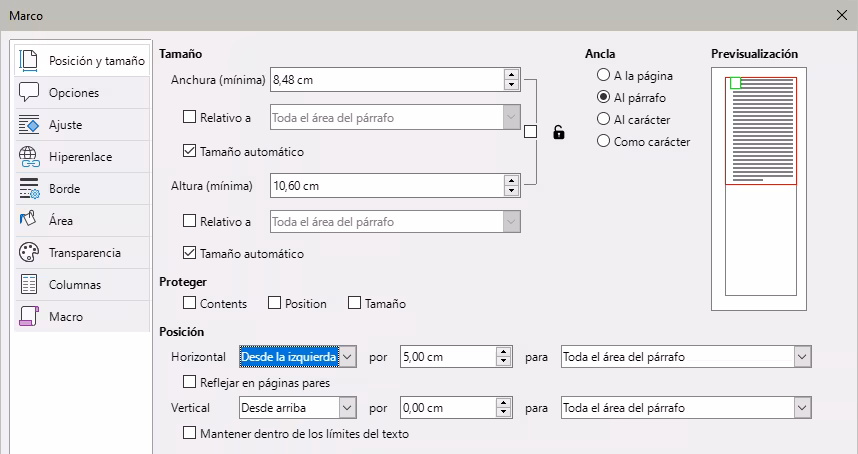Image resolution: width=858 pixels, height=454 pixels.
Task: Enable Relativo a checkbox for Anchura
Action: [190, 118]
